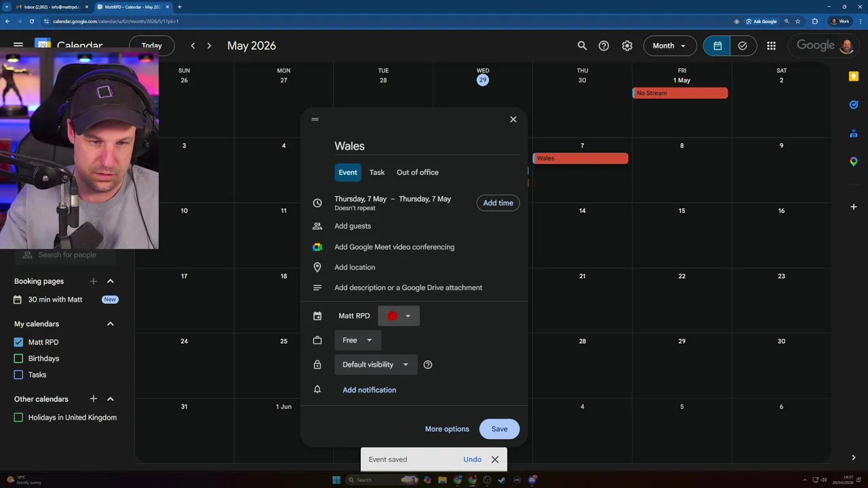Click the search magnifier in Calendar header
This screenshot has width=868, height=488.
pos(582,45)
